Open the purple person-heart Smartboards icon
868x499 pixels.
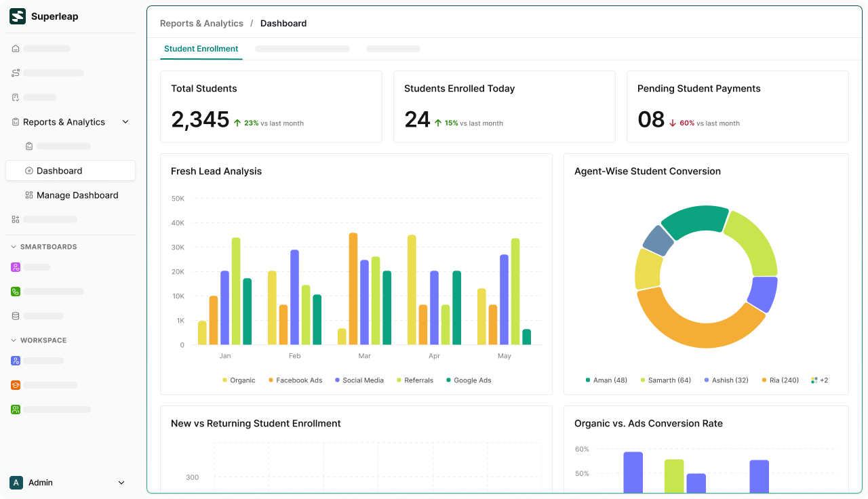tap(16, 267)
